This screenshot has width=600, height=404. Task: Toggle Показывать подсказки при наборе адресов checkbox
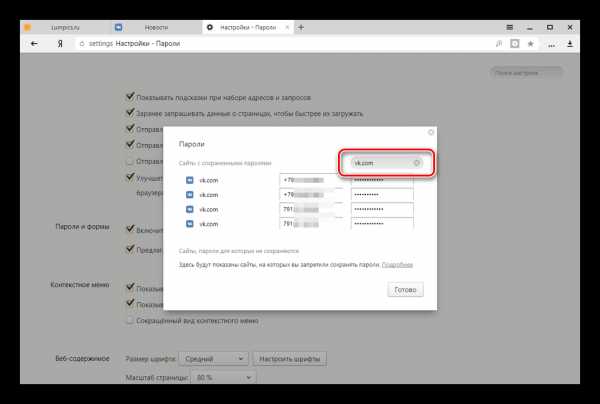[130, 96]
